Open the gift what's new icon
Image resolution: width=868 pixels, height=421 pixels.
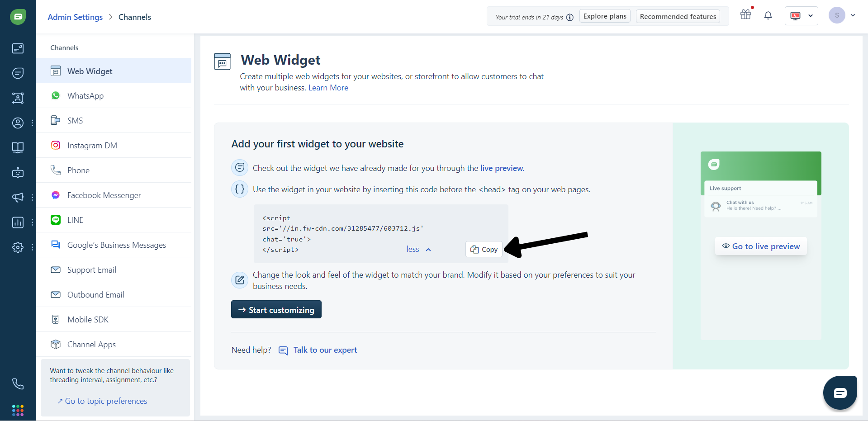(x=746, y=15)
